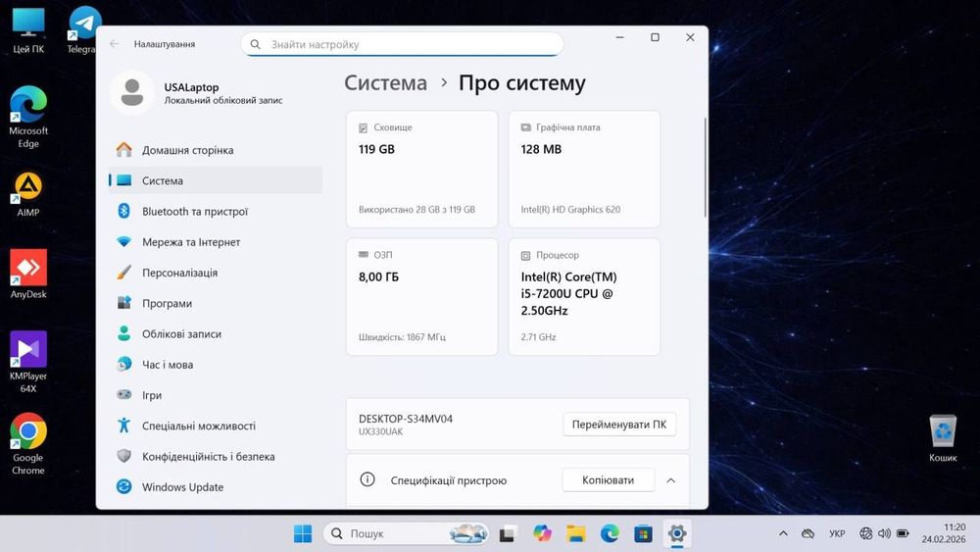Select Домашня сторінка in sidebar

click(x=216, y=150)
